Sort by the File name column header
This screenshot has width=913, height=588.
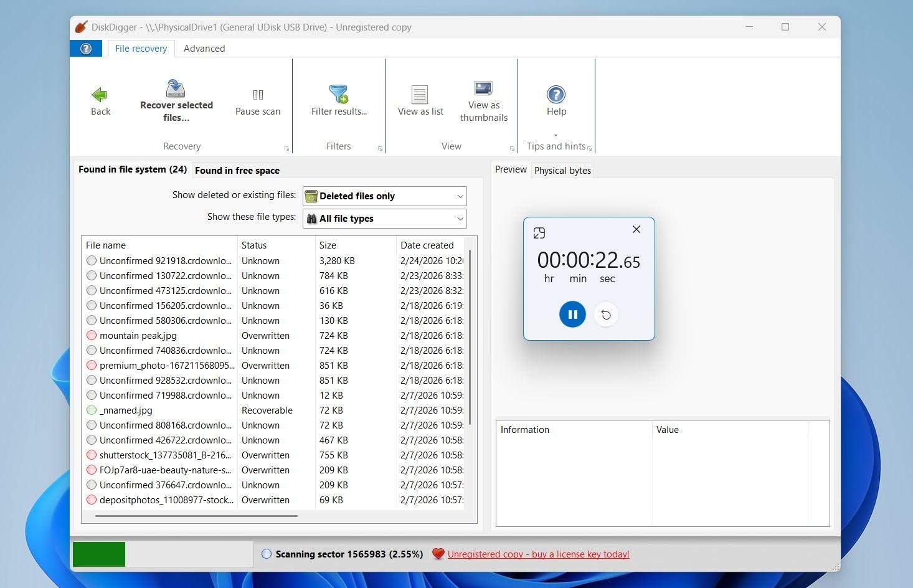click(x=159, y=245)
